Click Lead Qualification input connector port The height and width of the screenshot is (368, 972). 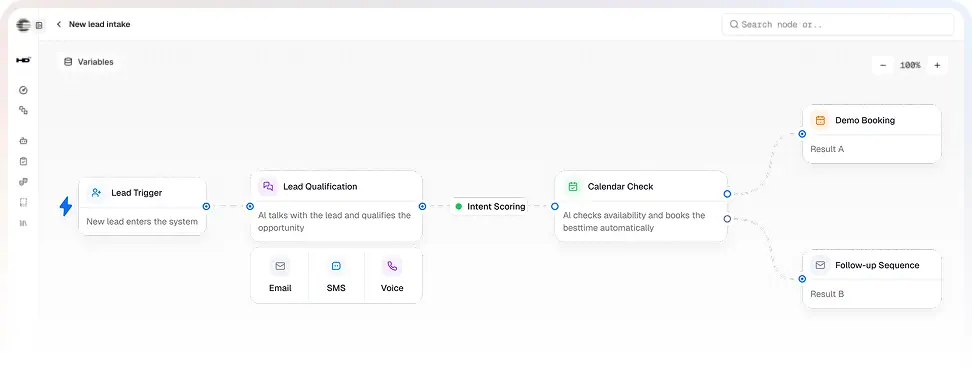tap(250, 206)
